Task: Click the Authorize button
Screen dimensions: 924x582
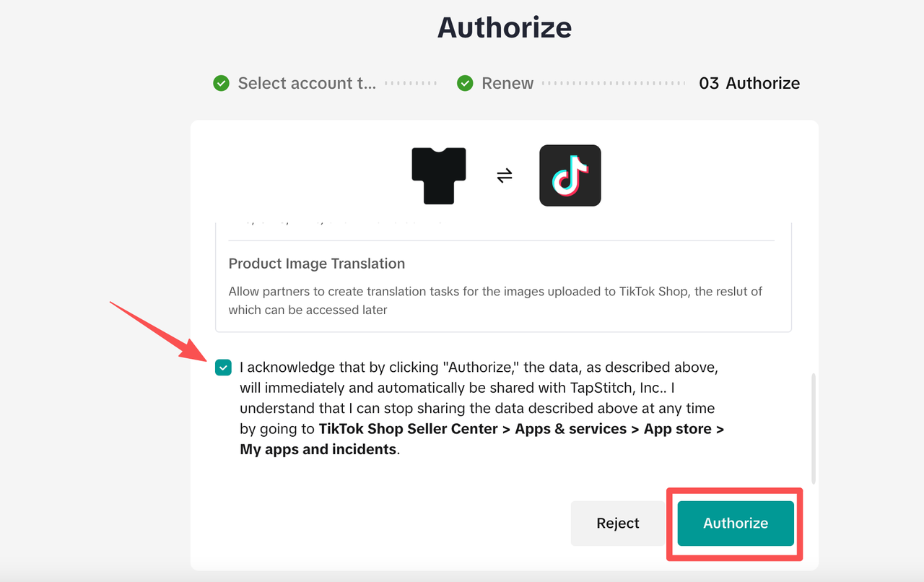Action: tap(736, 524)
